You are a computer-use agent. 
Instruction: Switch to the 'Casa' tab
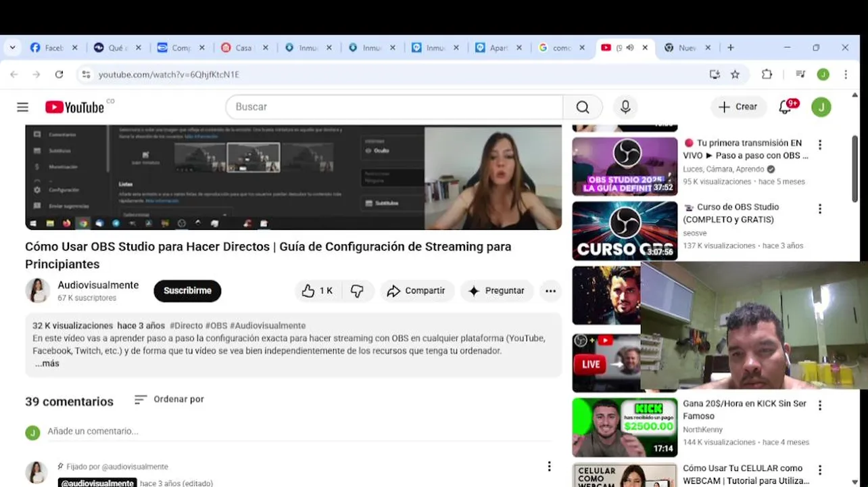tap(237, 48)
